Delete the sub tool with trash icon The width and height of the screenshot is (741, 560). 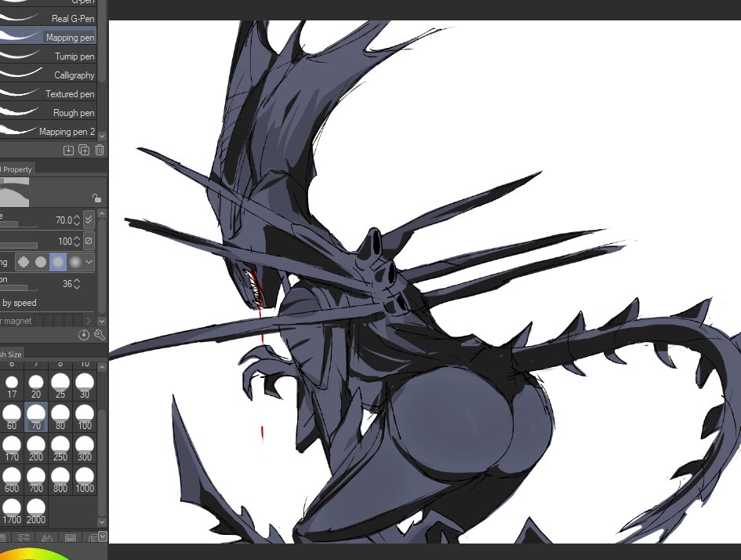(100, 151)
